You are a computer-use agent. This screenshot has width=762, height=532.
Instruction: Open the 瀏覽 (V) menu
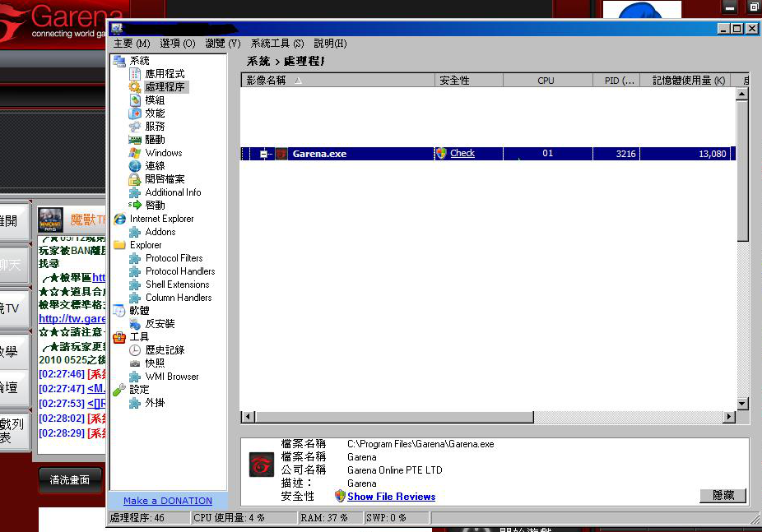(222, 44)
